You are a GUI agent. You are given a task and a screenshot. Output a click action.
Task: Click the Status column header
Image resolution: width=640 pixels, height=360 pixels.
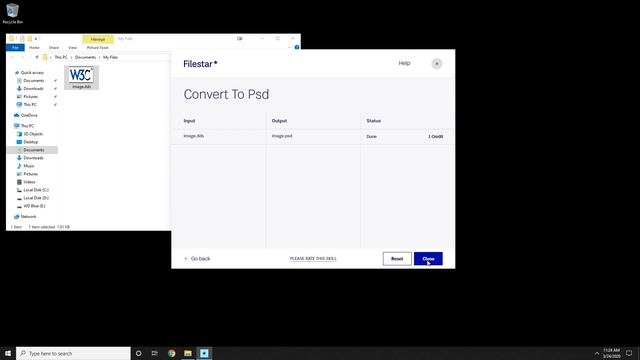point(373,121)
